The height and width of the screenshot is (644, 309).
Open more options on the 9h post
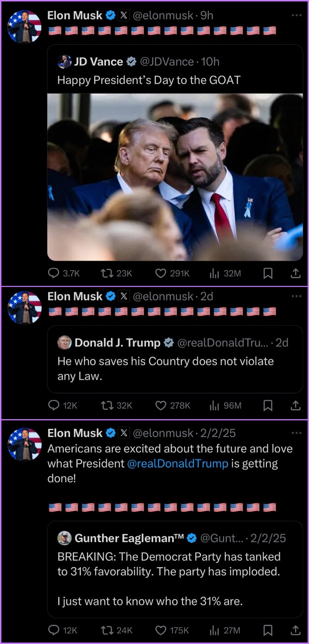coord(297,15)
